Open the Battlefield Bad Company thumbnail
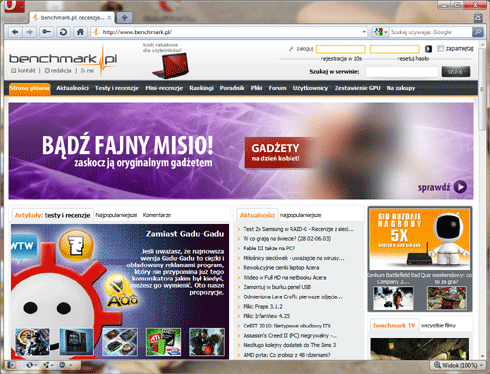This screenshot has height=374, width=490. 393,299
